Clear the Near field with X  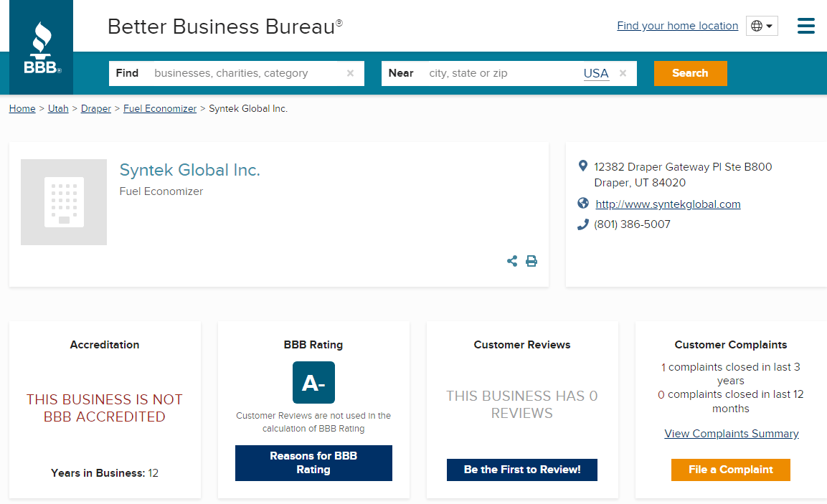623,73
